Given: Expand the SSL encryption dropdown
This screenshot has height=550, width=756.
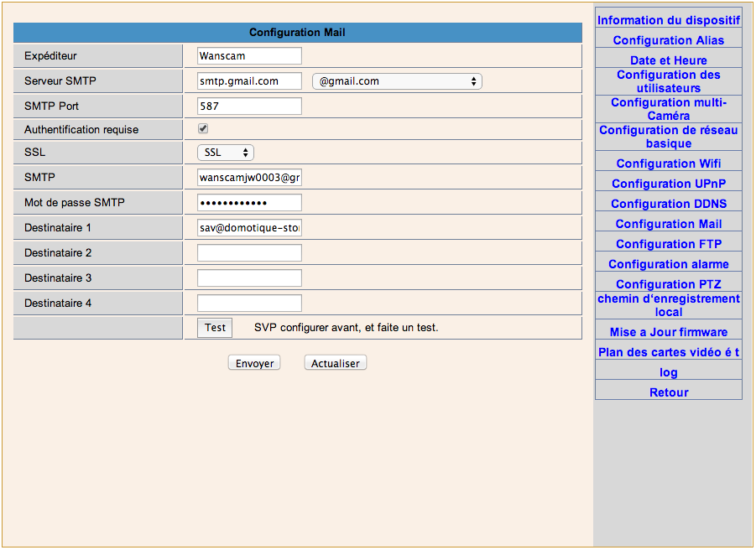Looking at the screenshot, I should pos(226,153).
